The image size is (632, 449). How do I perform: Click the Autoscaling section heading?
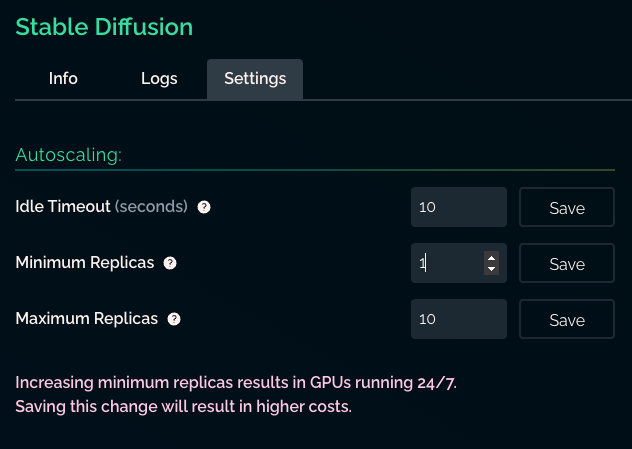pos(69,155)
